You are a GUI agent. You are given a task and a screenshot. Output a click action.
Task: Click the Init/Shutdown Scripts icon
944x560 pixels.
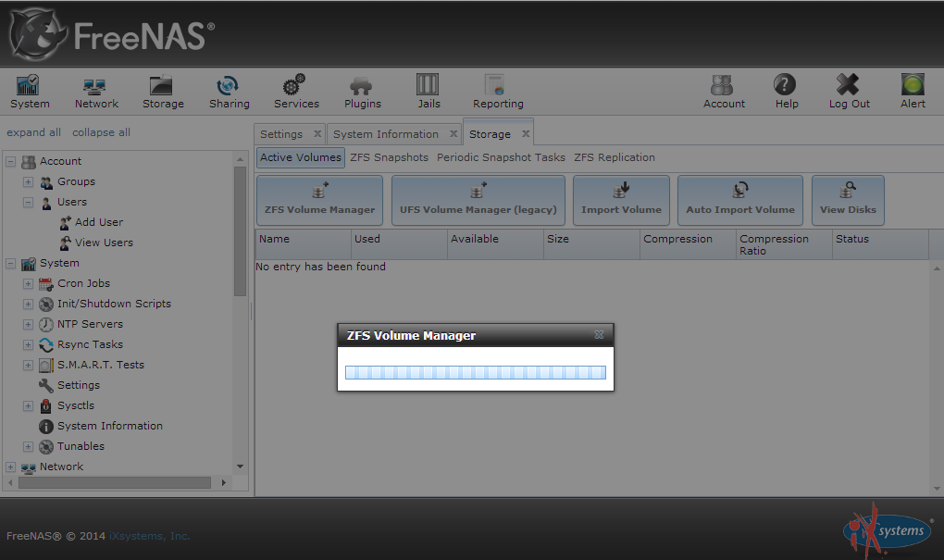coord(46,305)
